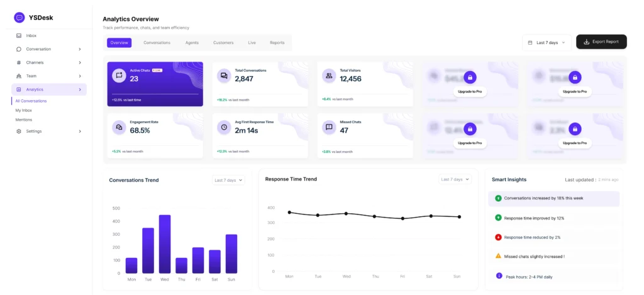
Task: Open the Last 7 days date range dropdown
Action: point(547,43)
